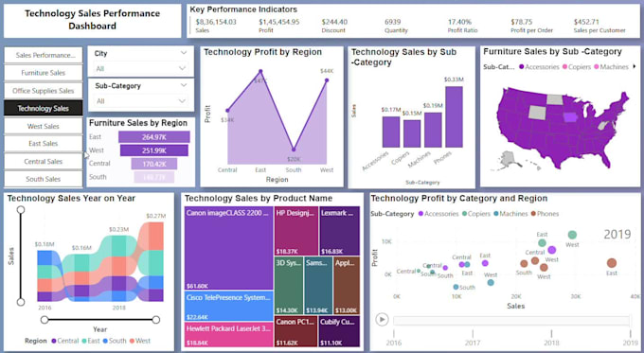Click Phones in scatter chart legend
Image resolution: width=644 pixels, height=353 pixels.
tap(545, 214)
